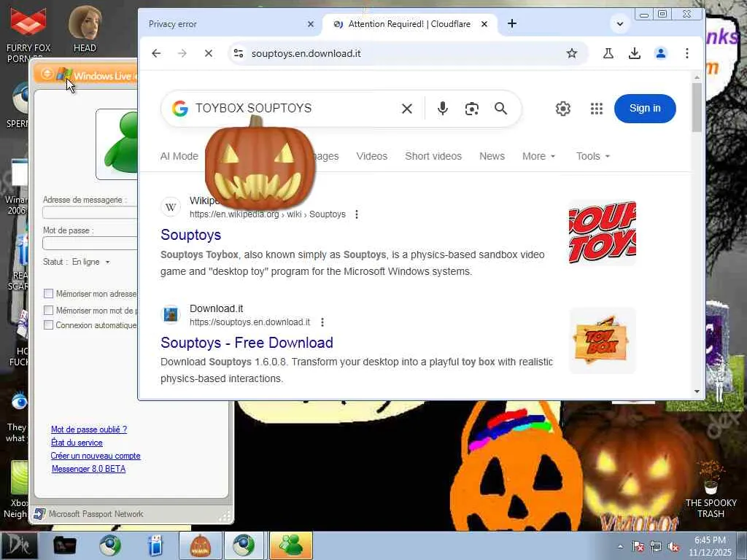The image size is (747, 560).
Task: Open Chrome Labs flask icon
Action: click(x=608, y=53)
